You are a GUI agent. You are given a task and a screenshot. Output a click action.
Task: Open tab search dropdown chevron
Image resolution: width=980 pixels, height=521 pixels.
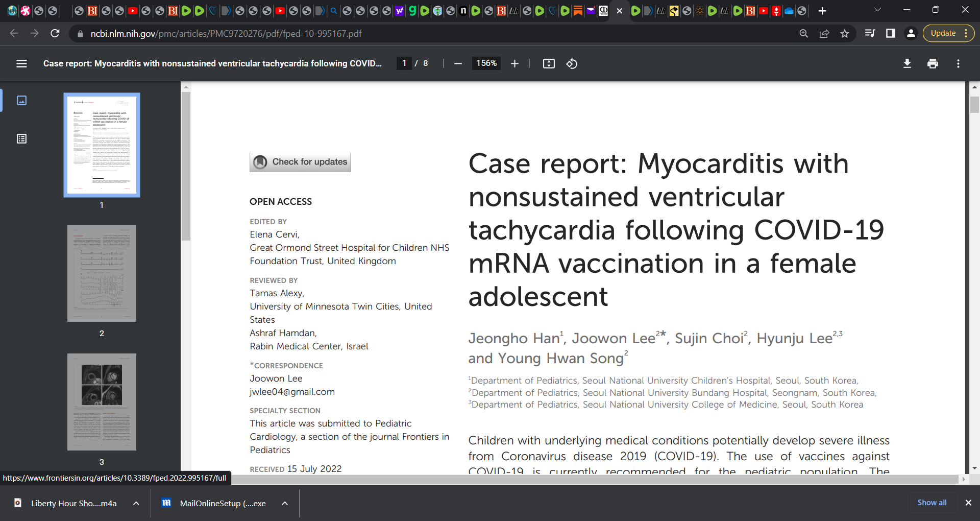(877, 10)
